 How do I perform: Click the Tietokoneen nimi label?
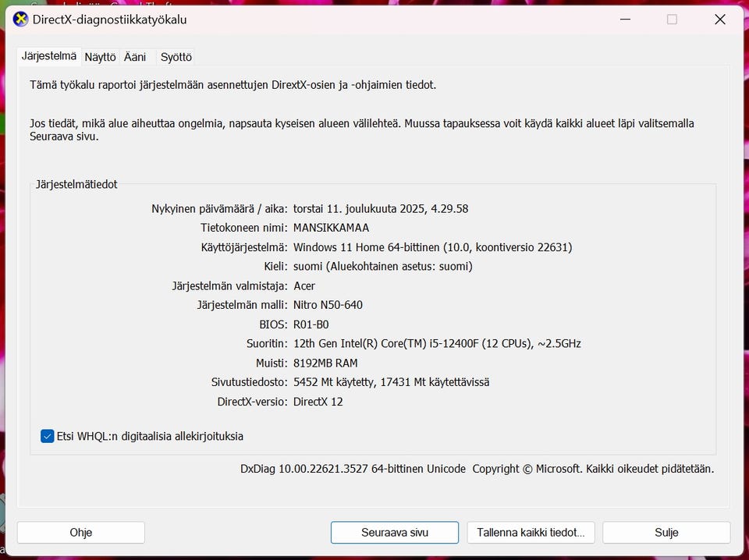click(244, 228)
